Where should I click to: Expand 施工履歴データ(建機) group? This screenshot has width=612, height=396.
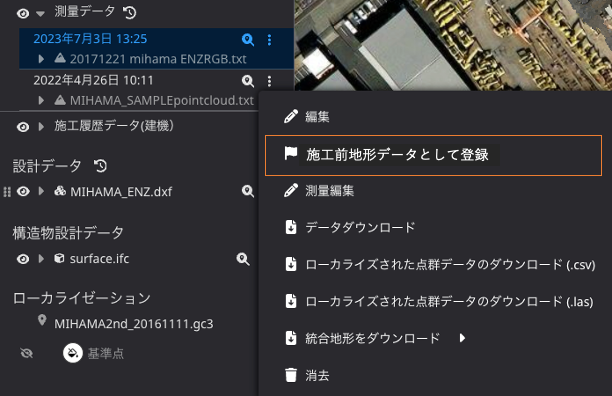[41, 126]
